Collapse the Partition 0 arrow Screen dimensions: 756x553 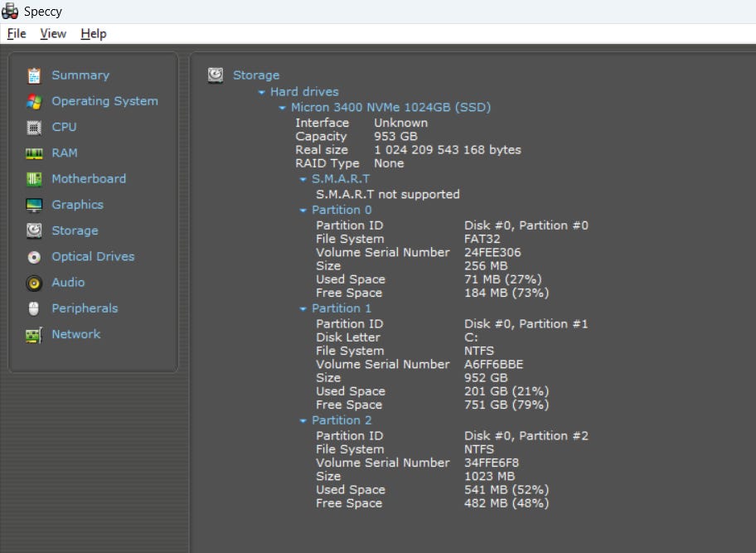(303, 211)
